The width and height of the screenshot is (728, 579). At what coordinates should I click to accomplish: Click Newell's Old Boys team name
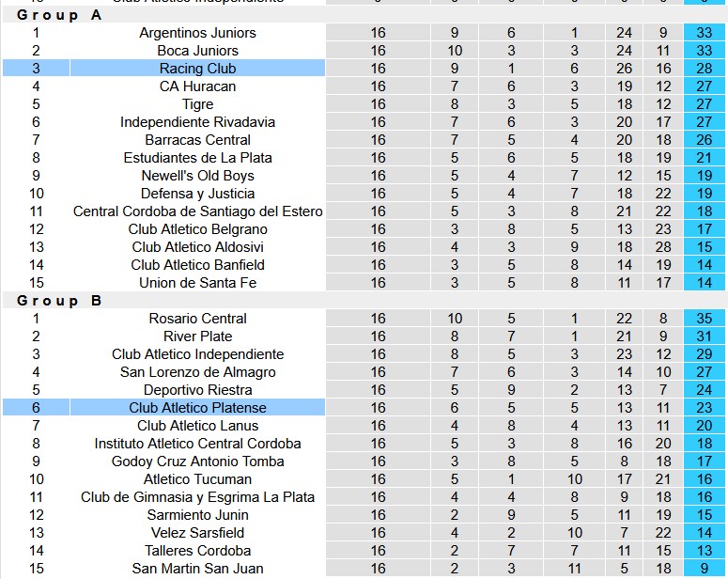[197, 176]
